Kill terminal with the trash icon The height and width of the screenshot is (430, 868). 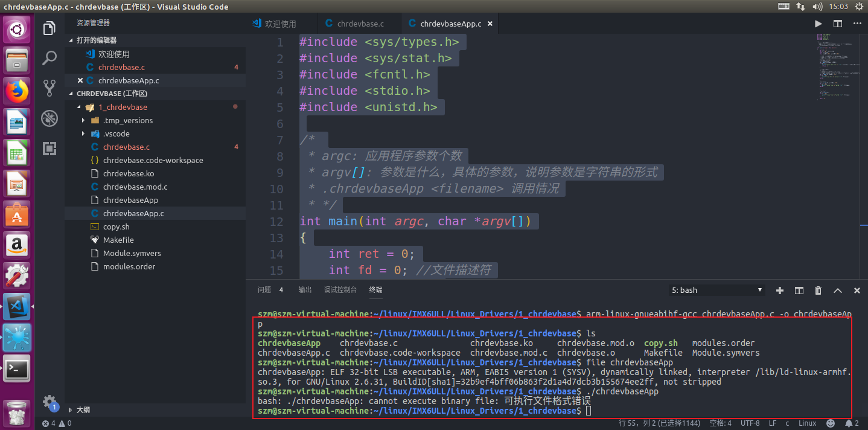[x=819, y=290]
